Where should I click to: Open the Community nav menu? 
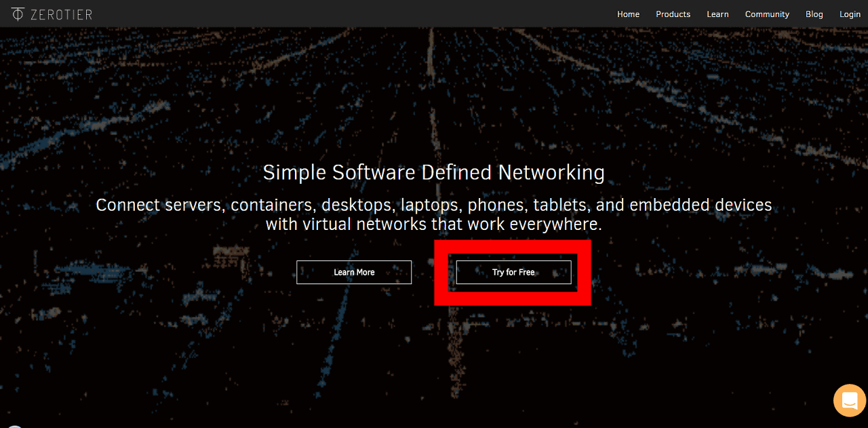(x=767, y=14)
